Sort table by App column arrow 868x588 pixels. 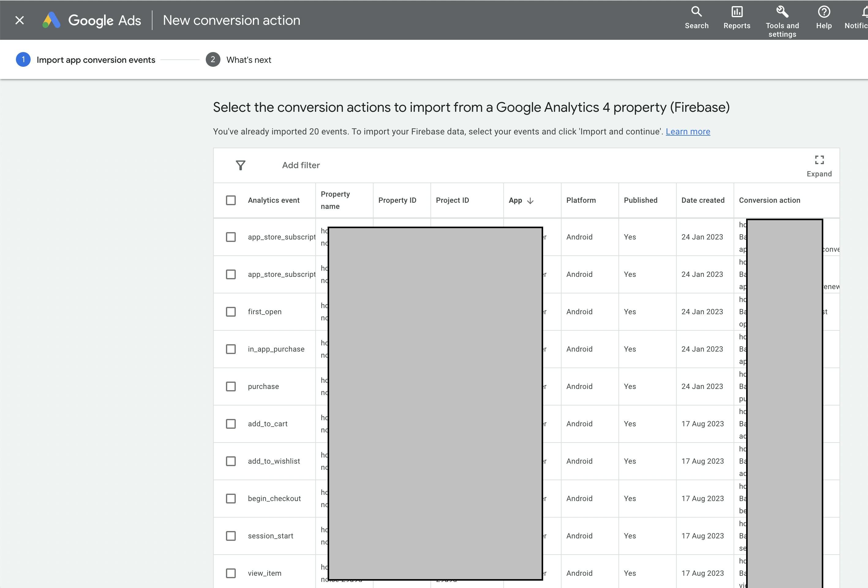[530, 201]
